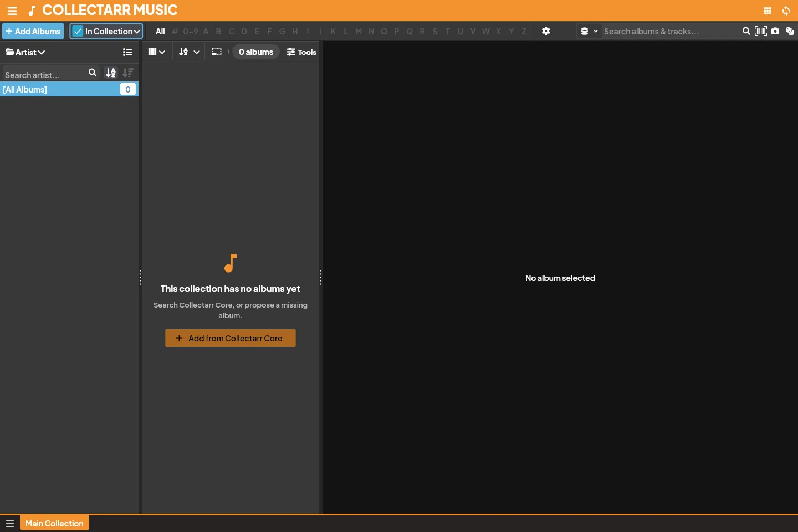Open the Tools menu
798x532 pixels.
[x=301, y=52]
